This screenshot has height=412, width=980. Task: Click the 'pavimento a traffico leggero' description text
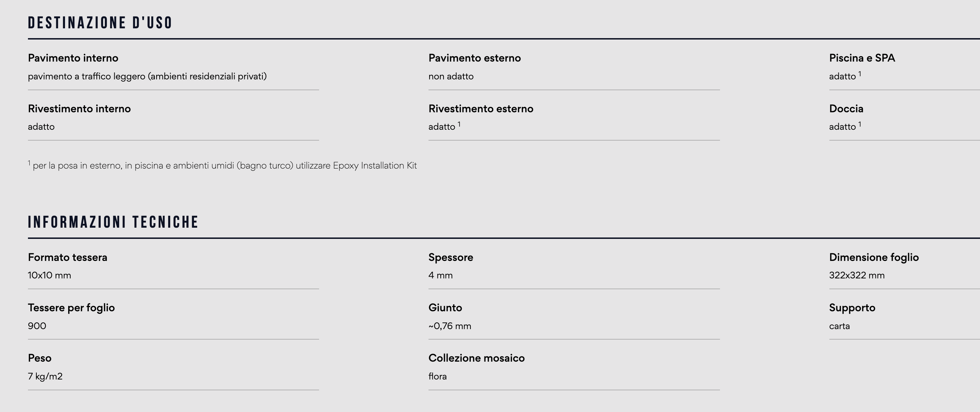point(147,77)
